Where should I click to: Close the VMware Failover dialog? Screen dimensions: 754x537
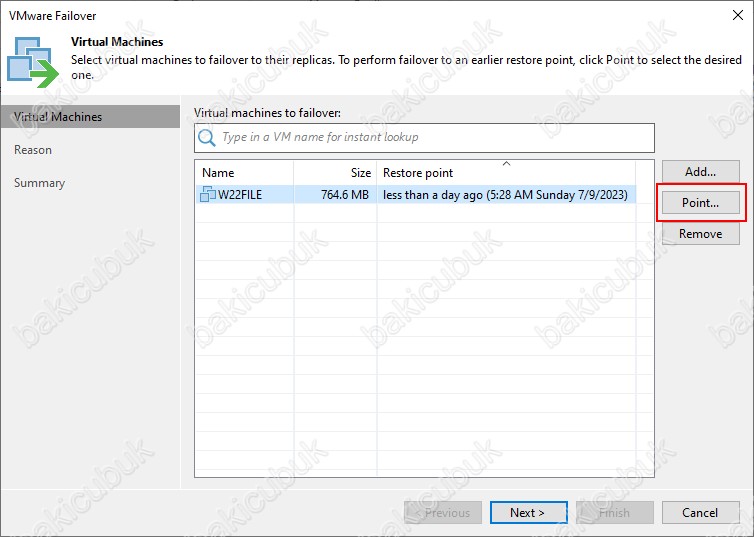click(738, 15)
